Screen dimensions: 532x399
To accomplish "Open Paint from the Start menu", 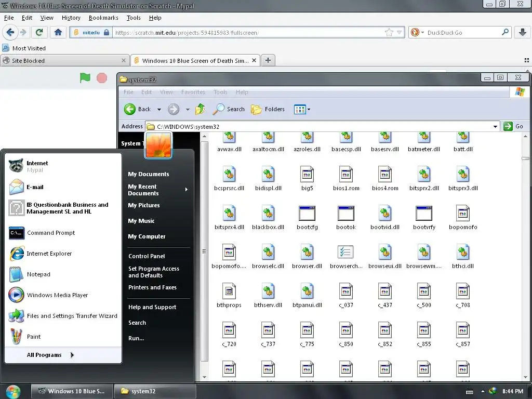I will coord(63,337).
